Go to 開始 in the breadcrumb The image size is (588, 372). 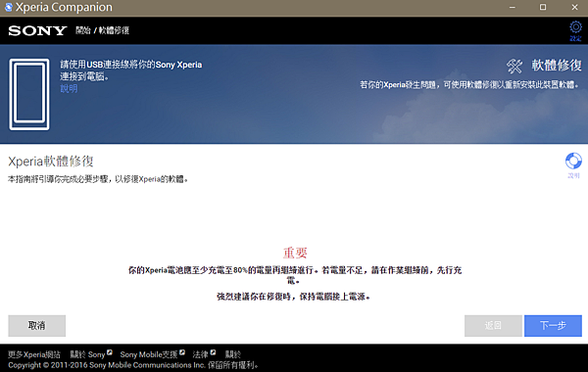pyautogui.click(x=83, y=30)
